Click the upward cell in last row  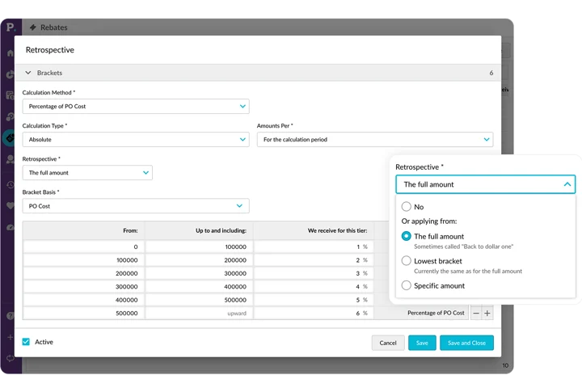200,314
